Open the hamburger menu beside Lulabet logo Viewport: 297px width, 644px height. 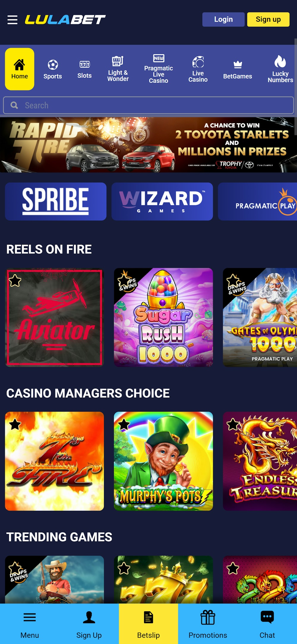point(12,20)
